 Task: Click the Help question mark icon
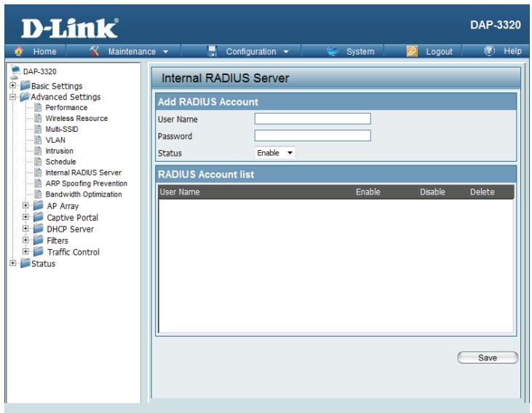pyautogui.click(x=489, y=51)
